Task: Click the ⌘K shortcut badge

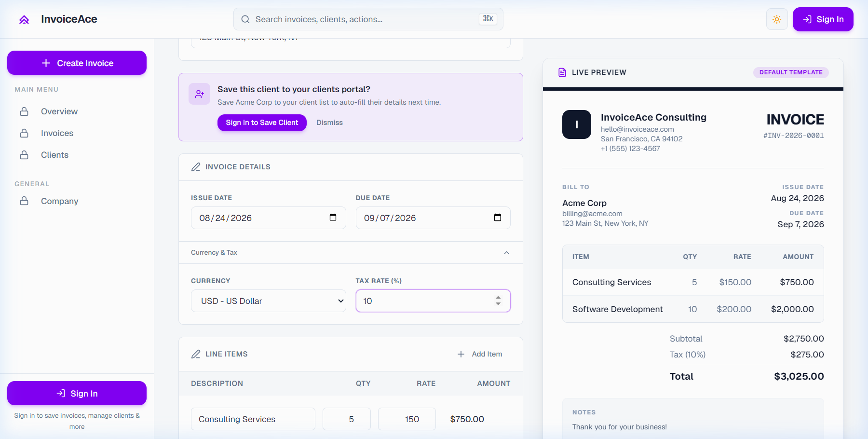Action: tap(488, 19)
